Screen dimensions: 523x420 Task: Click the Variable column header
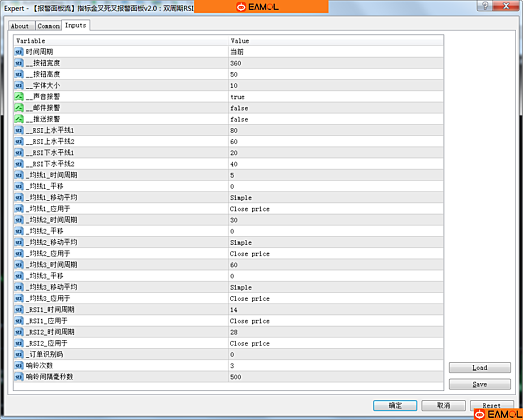click(121, 41)
